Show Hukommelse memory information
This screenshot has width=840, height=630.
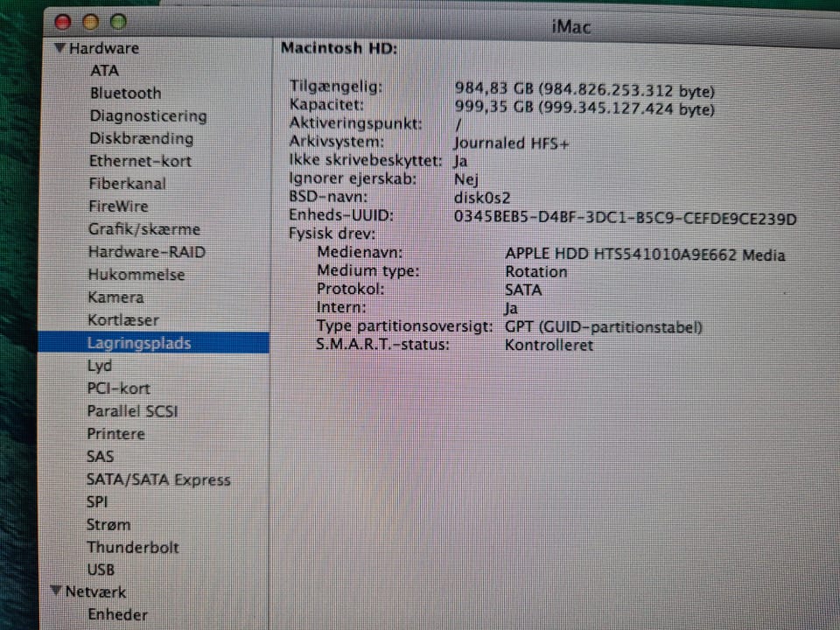pyautogui.click(x=136, y=275)
